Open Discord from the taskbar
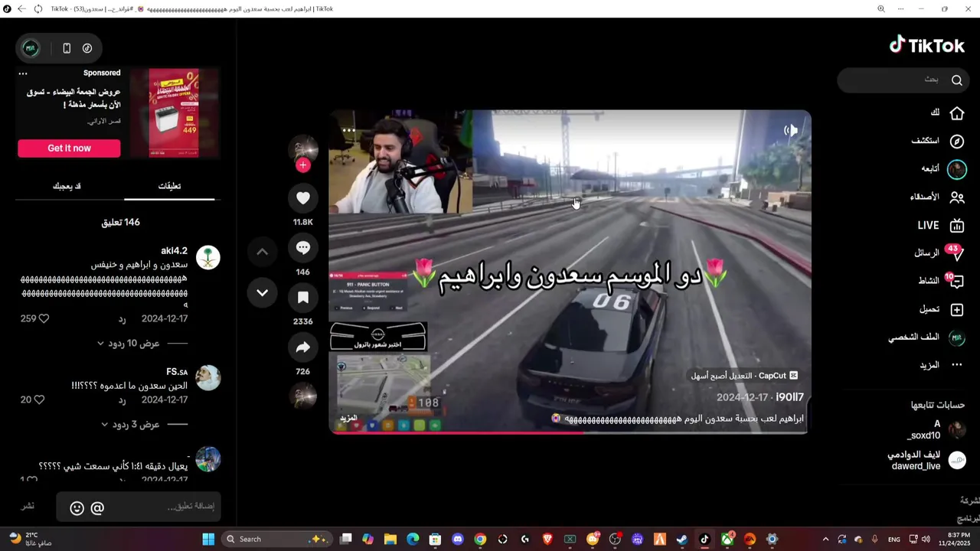This screenshot has width=980, height=551. (x=458, y=539)
